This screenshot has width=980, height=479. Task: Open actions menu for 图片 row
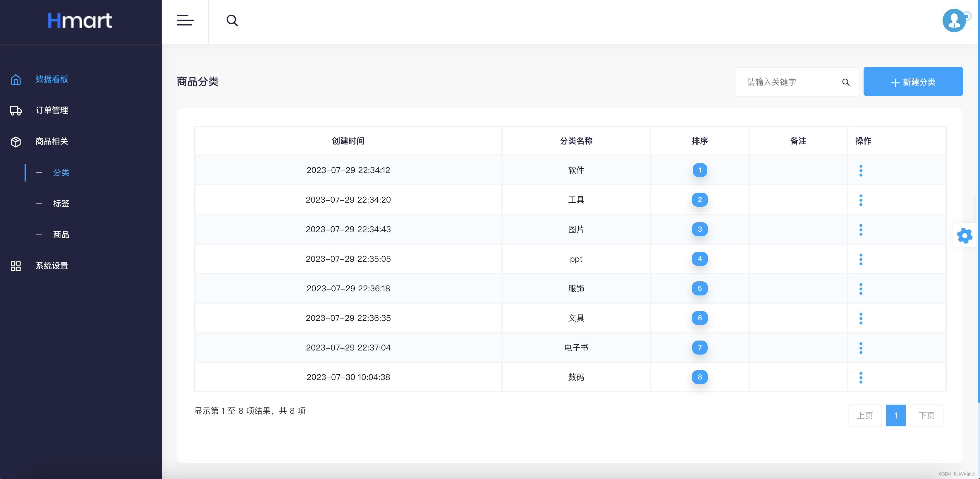pos(861,230)
